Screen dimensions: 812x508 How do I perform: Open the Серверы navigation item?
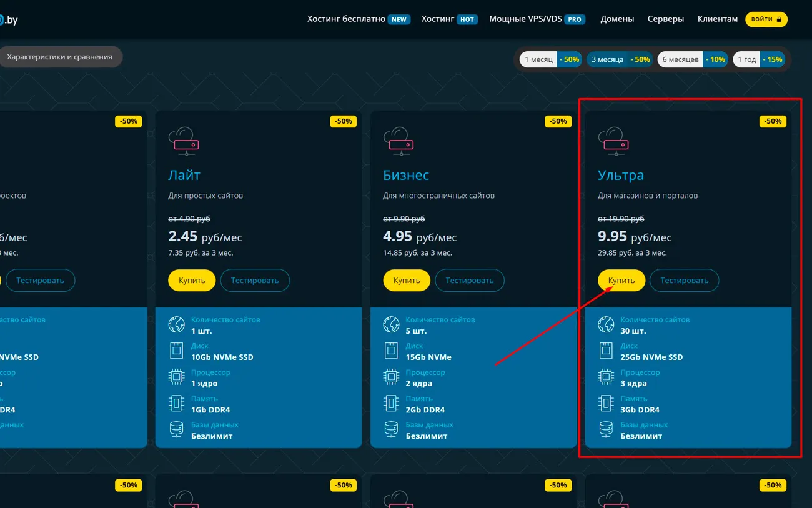coord(666,19)
